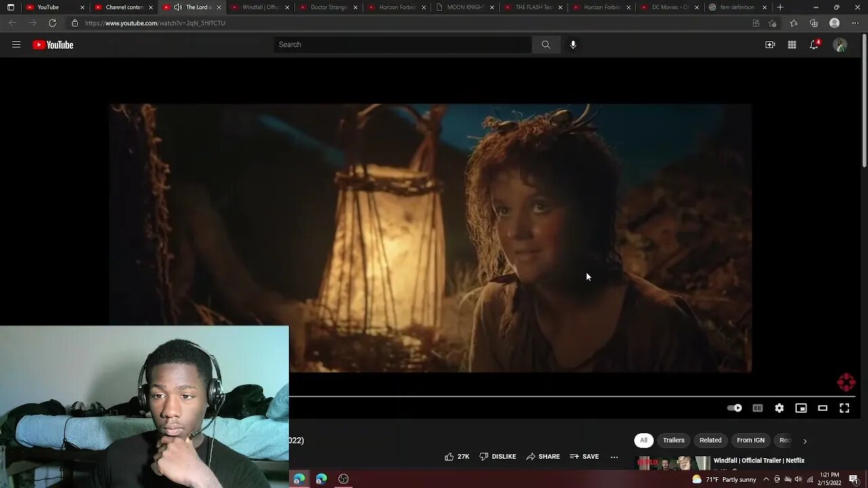Close The Lord of the Rings tab
This screenshot has width=868, height=488.
(x=218, y=7)
